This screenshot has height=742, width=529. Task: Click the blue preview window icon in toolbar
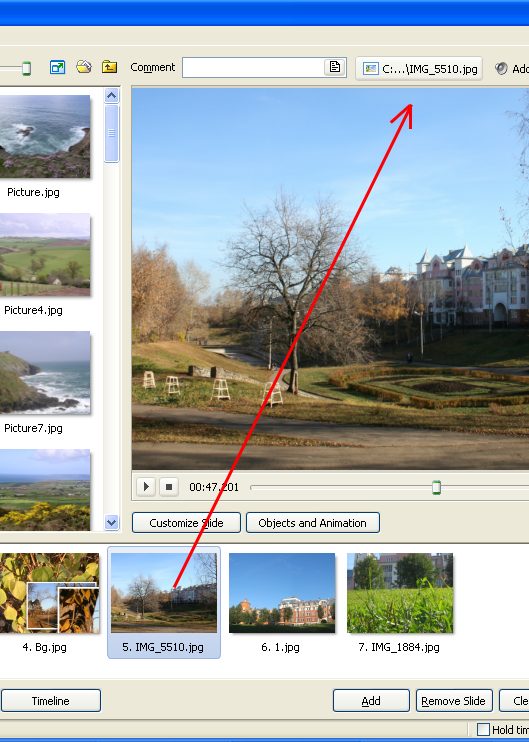click(57, 68)
